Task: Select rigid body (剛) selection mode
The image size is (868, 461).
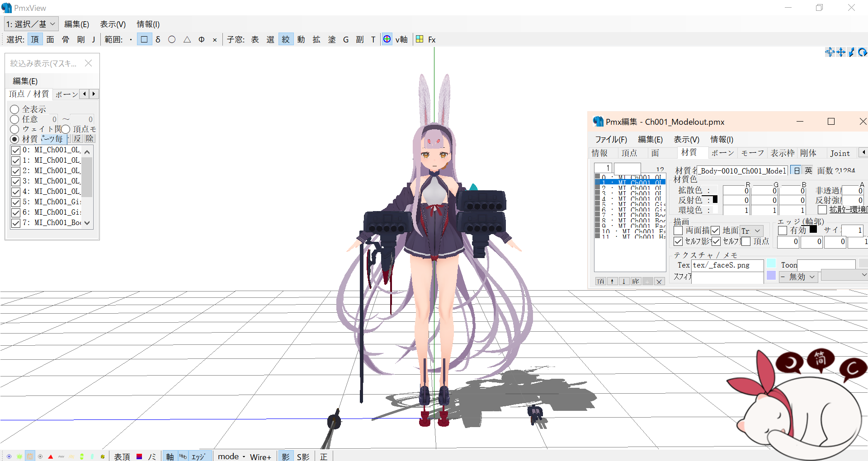Action: 81,40
